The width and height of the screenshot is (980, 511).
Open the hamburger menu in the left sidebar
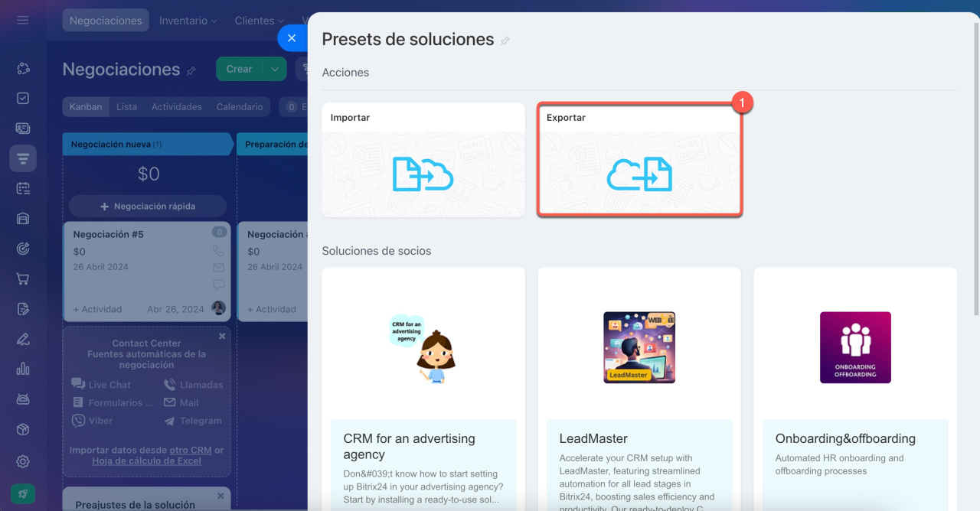coord(23,20)
